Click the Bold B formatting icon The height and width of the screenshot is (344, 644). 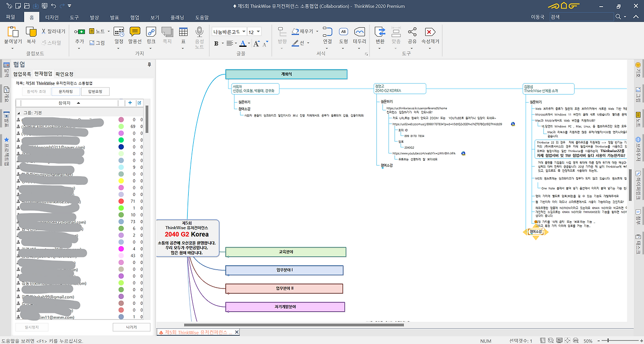pyautogui.click(x=216, y=43)
